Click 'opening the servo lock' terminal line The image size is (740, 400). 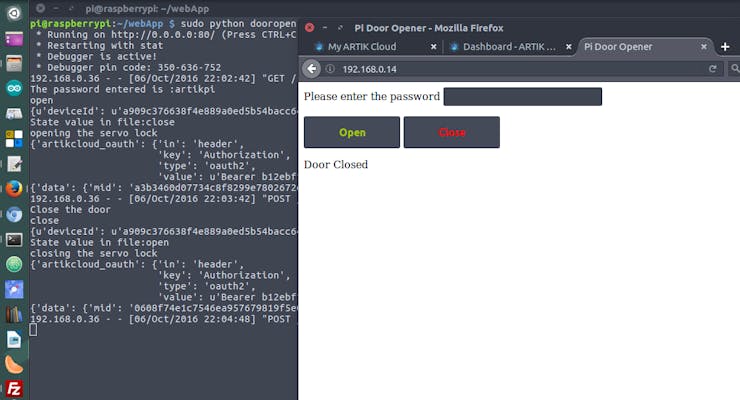point(93,133)
